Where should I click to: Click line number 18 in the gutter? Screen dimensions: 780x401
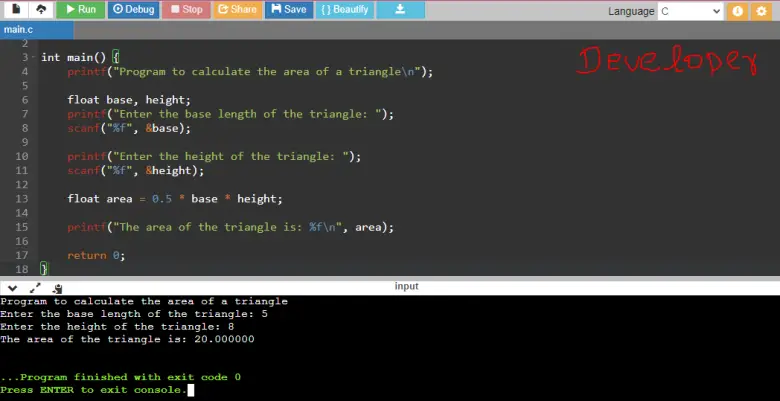click(22, 270)
